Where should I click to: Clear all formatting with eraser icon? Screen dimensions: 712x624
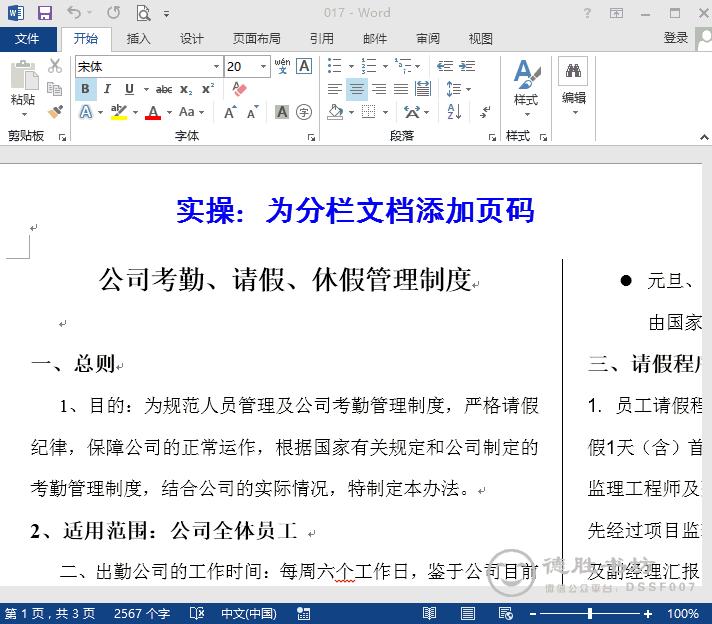tap(239, 89)
